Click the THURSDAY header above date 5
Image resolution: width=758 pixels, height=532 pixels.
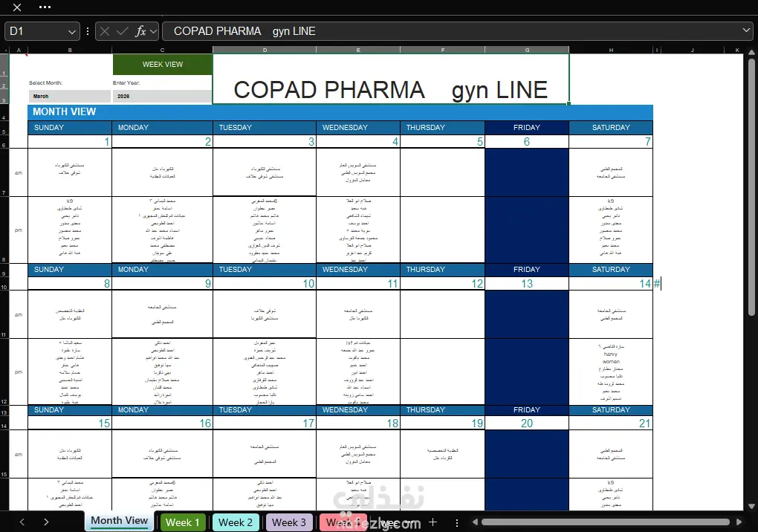(x=442, y=128)
